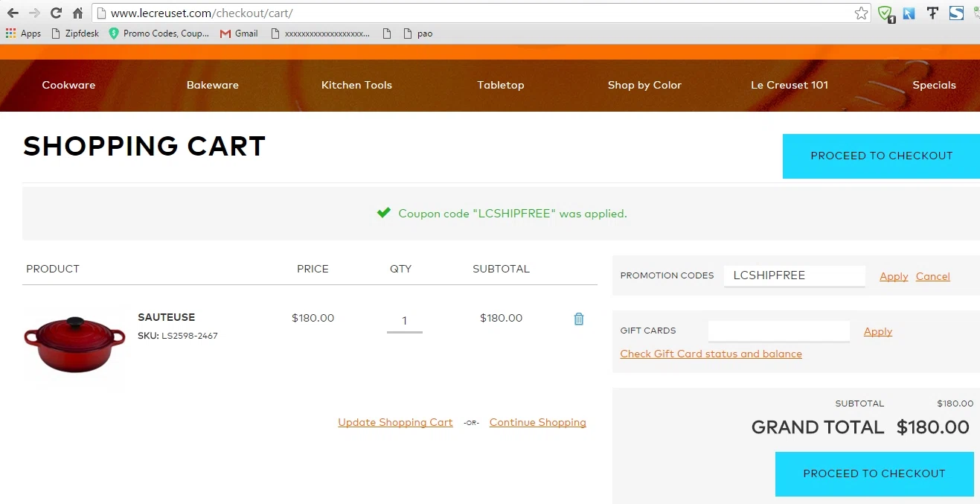Open the Promo Codes, Coup... bookmark
Viewport: 980px width, 504px height.
158,34
